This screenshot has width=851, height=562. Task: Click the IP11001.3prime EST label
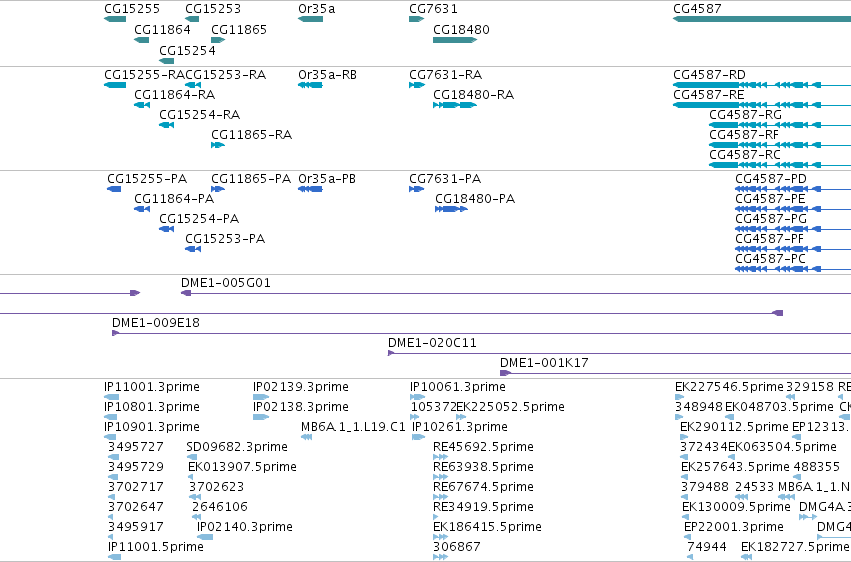[x=152, y=387]
